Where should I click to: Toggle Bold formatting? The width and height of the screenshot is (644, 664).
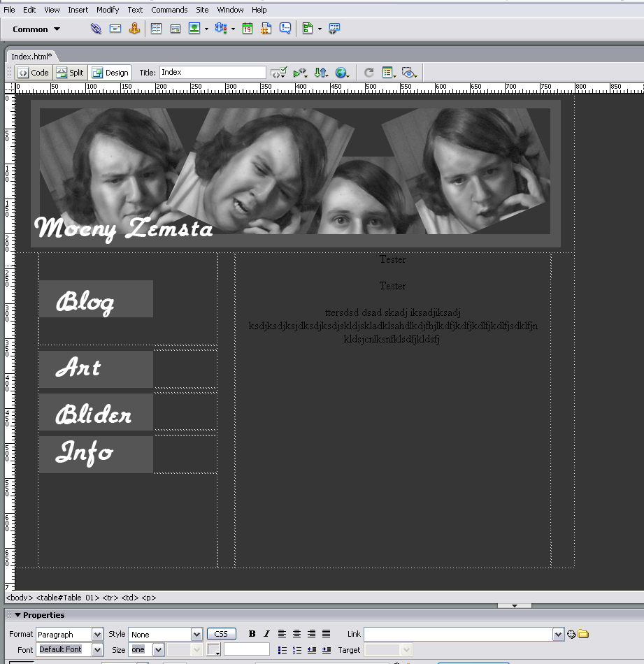252,634
